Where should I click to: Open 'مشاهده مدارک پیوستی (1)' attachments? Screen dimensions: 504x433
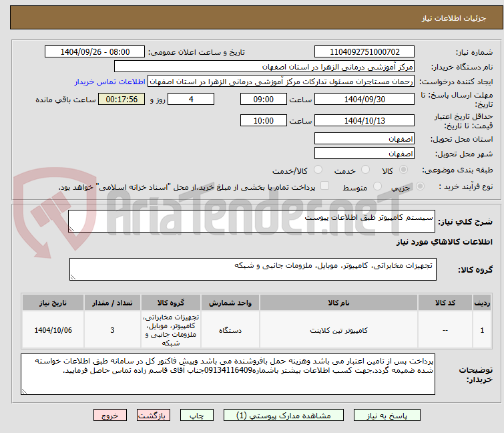pos(284,416)
